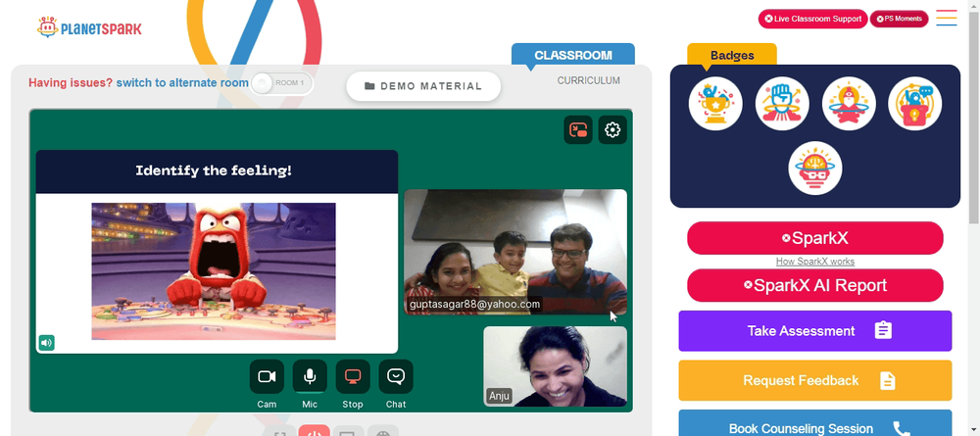Open Live Classroom Support
980x436 pixels.
(812, 19)
